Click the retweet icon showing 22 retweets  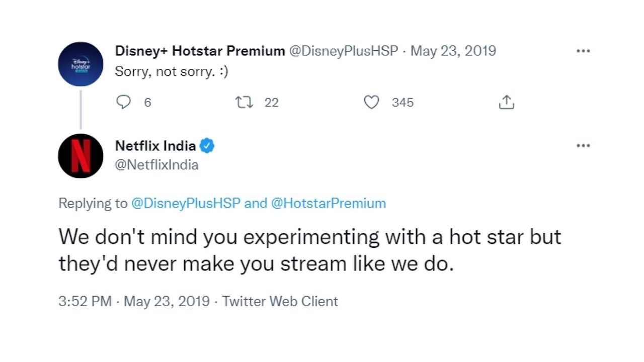pyautogui.click(x=245, y=102)
